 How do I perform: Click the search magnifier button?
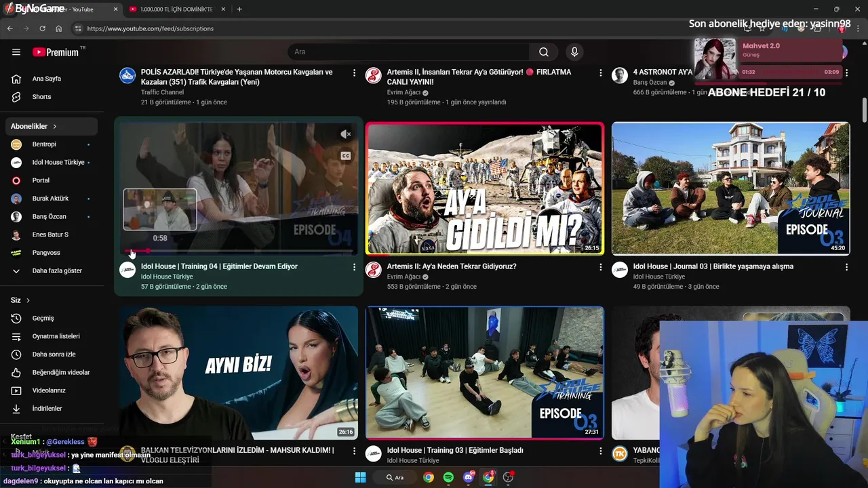544,52
